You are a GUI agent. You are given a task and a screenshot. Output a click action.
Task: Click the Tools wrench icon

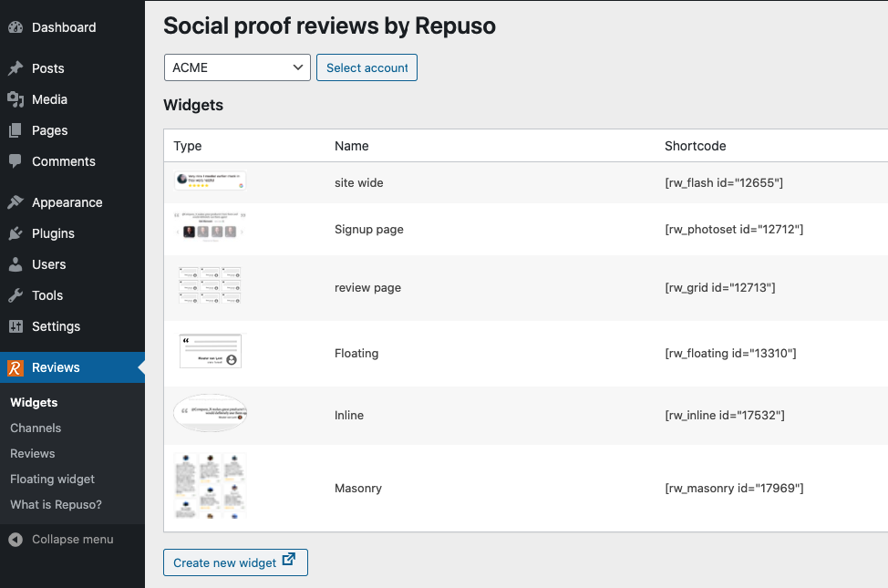(x=15, y=295)
